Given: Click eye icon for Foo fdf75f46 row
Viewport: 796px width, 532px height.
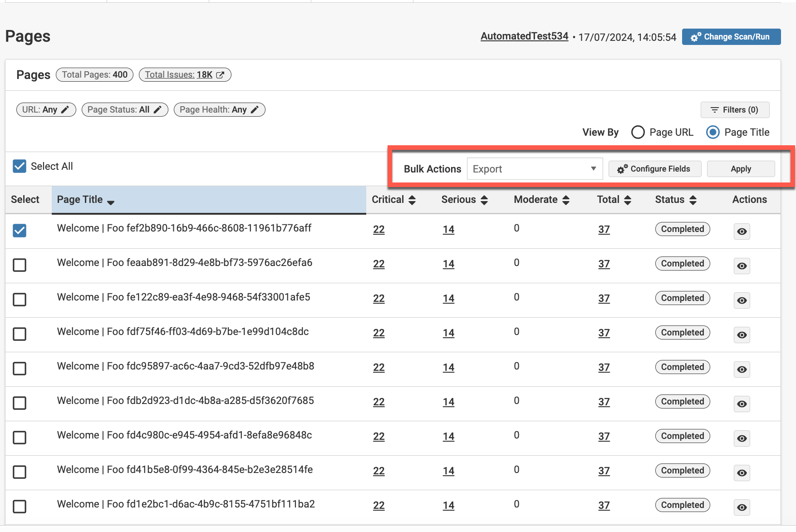Looking at the screenshot, I should (x=742, y=335).
